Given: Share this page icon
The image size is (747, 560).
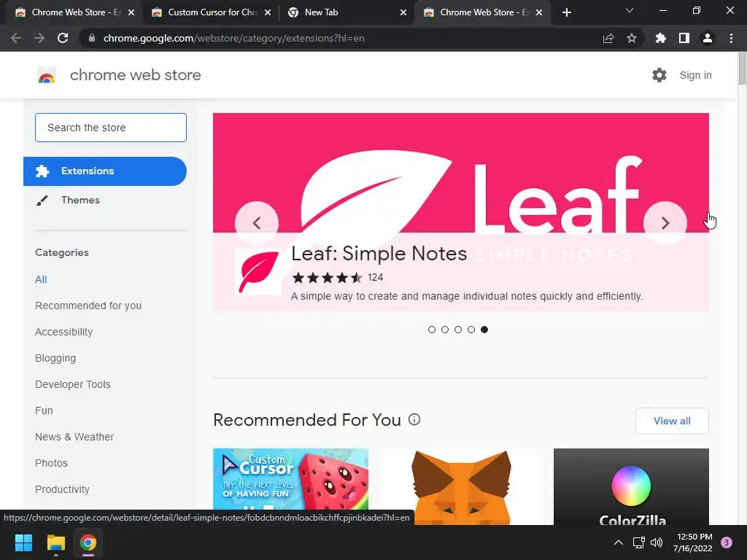Looking at the screenshot, I should click(x=608, y=38).
